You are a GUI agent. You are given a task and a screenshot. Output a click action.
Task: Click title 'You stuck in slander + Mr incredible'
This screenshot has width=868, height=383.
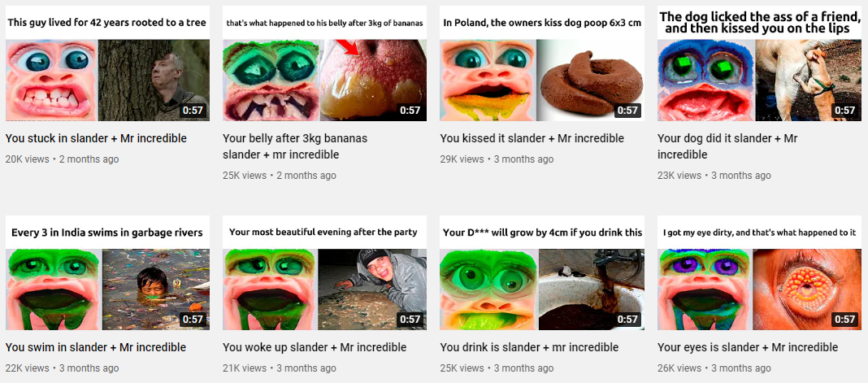97,138
